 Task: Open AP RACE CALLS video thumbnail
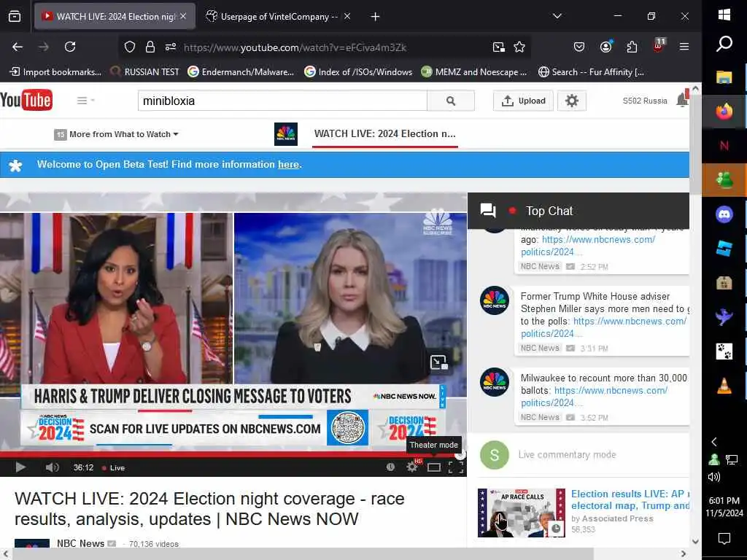pos(522,513)
